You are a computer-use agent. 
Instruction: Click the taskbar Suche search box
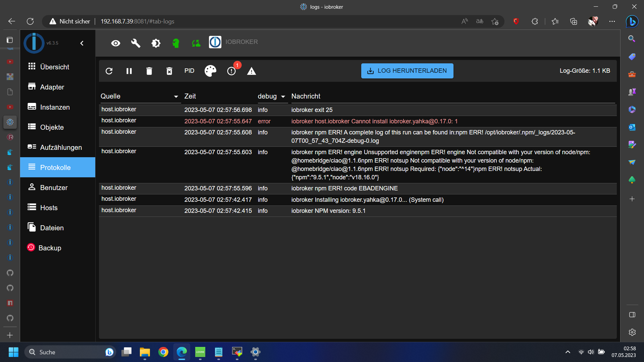click(70, 352)
